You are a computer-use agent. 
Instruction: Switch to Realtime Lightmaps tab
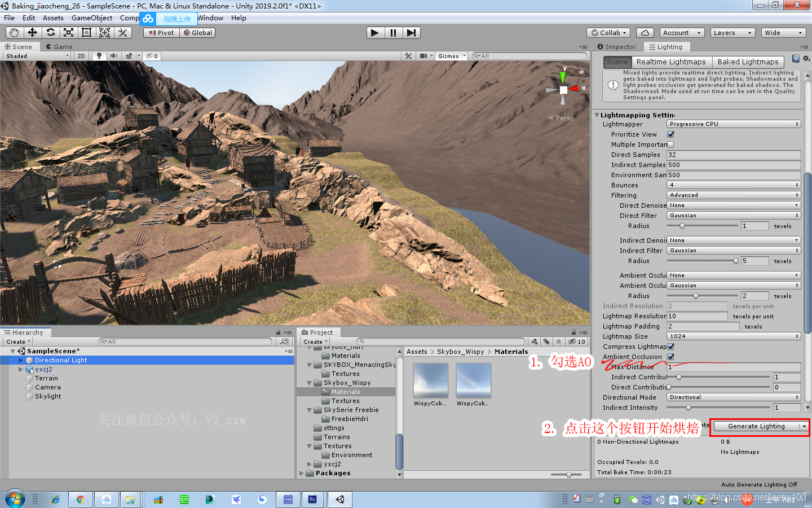coord(671,62)
